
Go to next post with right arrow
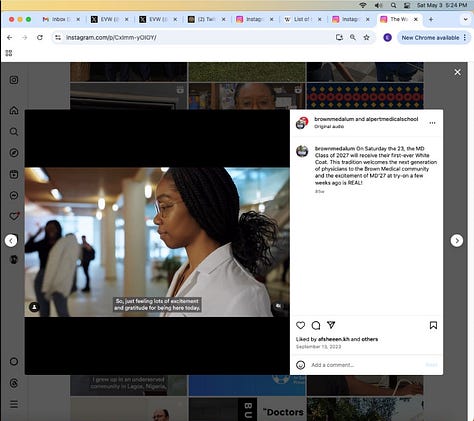[x=457, y=240]
